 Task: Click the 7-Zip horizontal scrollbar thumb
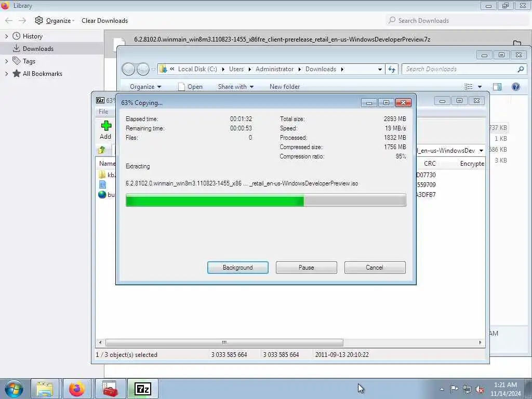[224, 342]
